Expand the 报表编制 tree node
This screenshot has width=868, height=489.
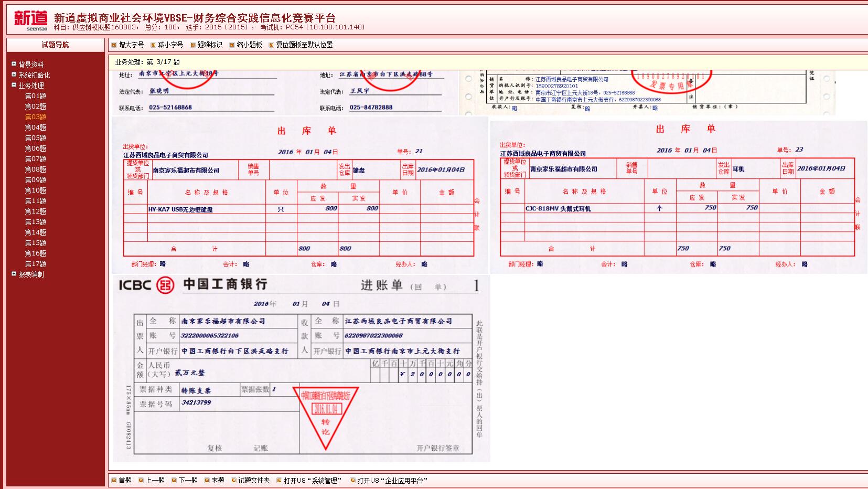point(14,274)
